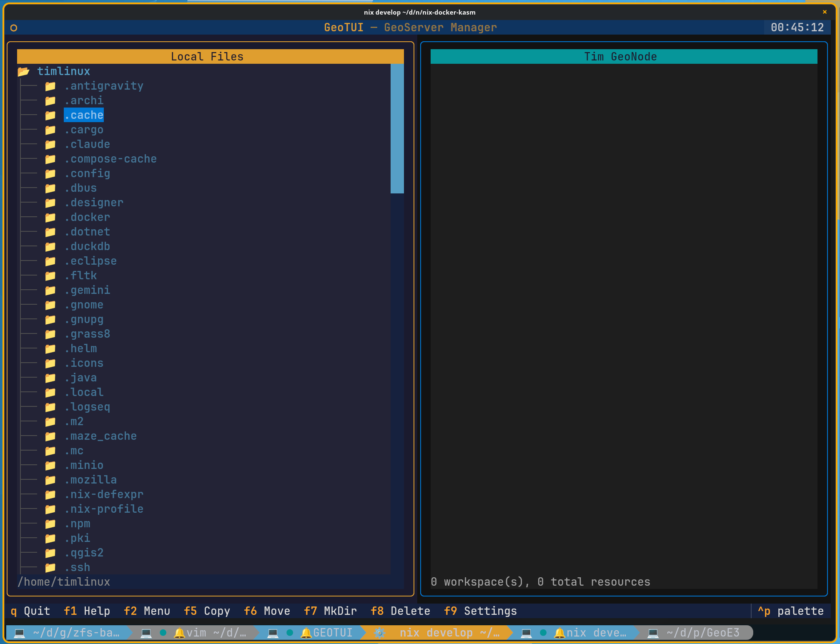Open f2 Menu

(x=147, y=611)
